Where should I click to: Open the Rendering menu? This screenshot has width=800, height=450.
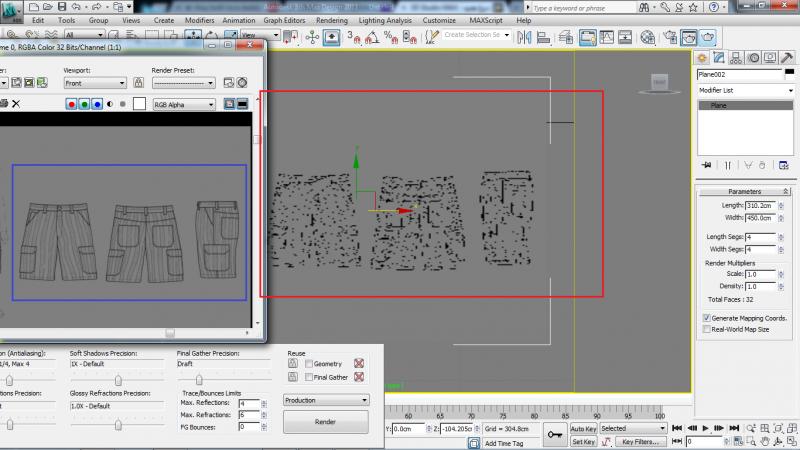pyautogui.click(x=332, y=19)
